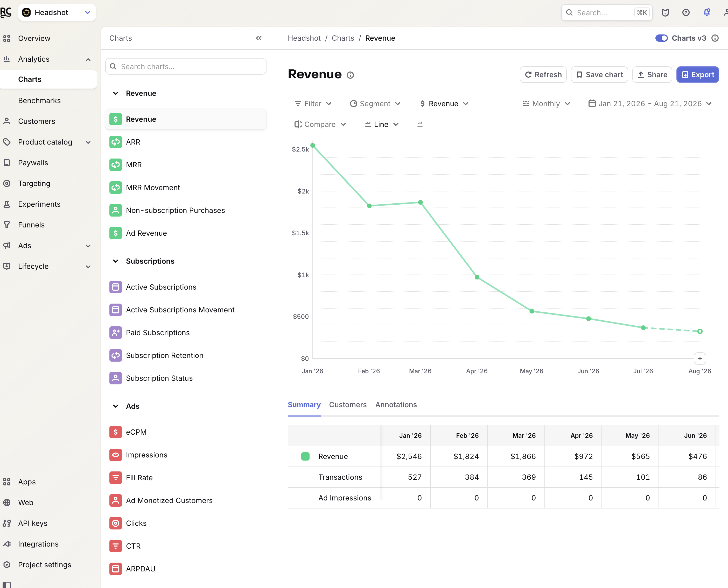Open the Headshot project selector
The image size is (728, 588).
point(57,12)
